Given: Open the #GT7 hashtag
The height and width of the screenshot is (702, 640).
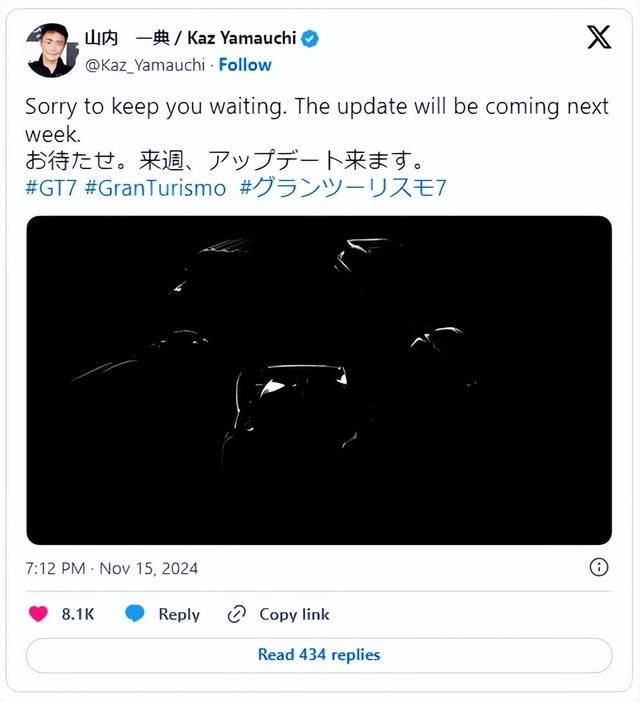Looking at the screenshot, I should coord(52,187).
